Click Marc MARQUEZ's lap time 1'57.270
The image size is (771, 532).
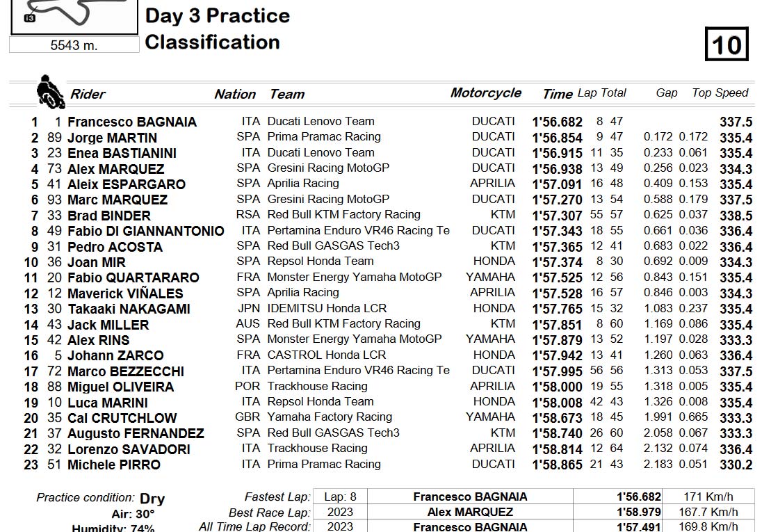click(557, 200)
